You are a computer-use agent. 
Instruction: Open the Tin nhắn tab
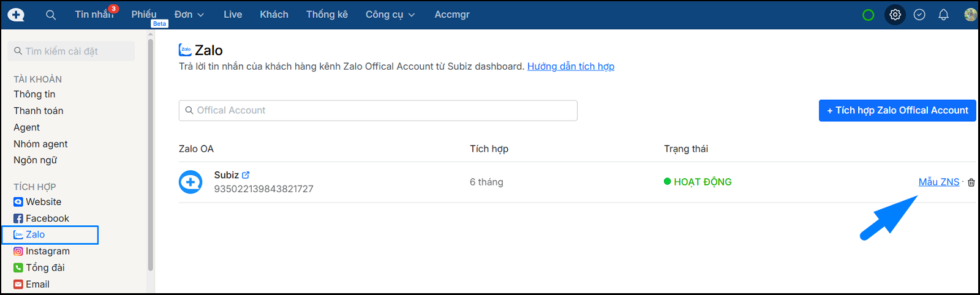94,15
